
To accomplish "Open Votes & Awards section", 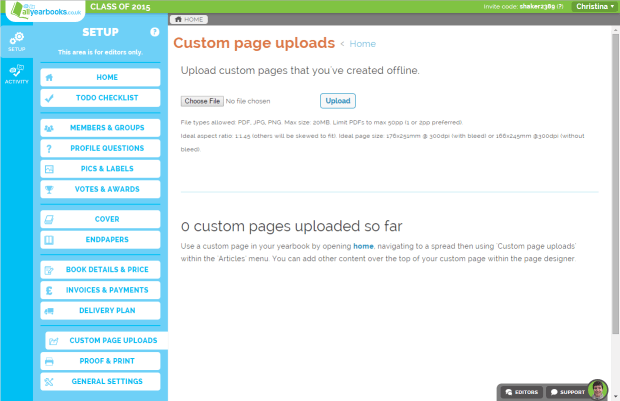I will tap(100, 190).
